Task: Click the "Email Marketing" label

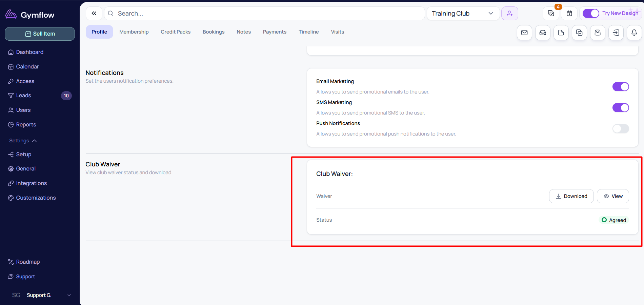Action: (335, 81)
